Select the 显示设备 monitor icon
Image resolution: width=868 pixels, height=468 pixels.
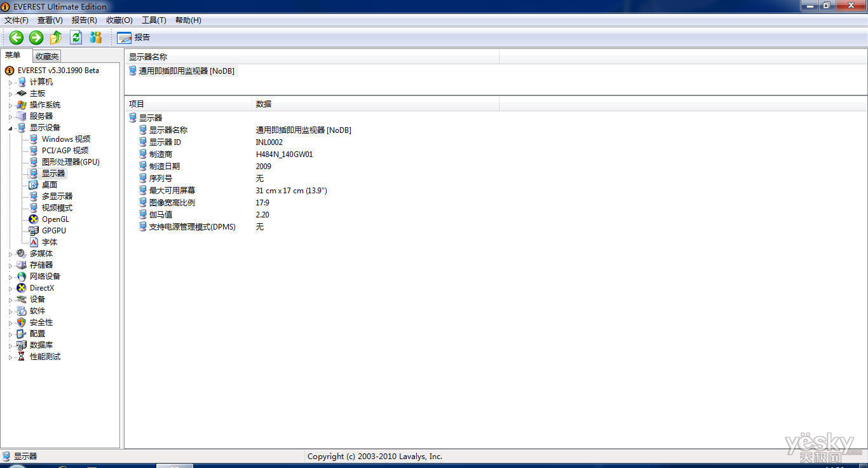22,128
